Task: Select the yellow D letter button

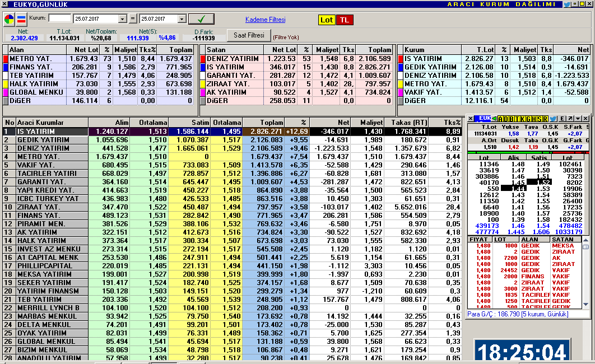Action: [506, 119]
